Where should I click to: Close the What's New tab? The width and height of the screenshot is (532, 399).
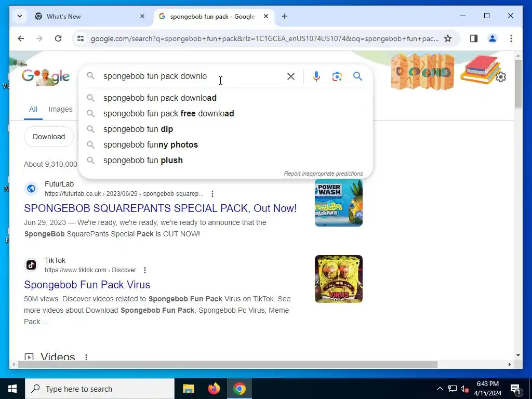click(x=142, y=16)
